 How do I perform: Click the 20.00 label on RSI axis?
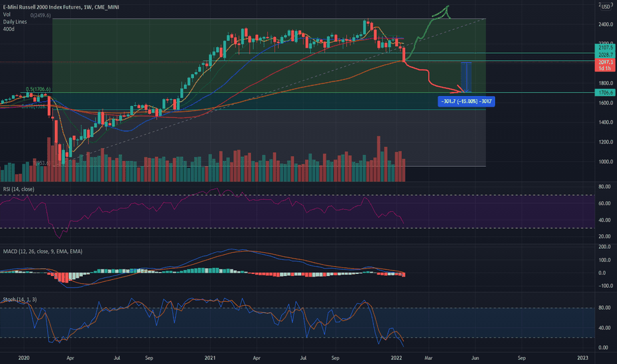(604, 236)
